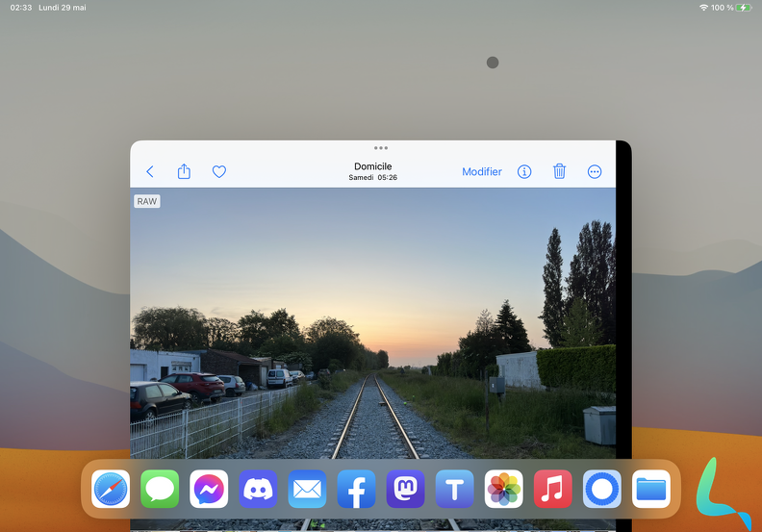The image size is (762, 532).
Task: Open the more options ellipsis menu
Action: (595, 171)
